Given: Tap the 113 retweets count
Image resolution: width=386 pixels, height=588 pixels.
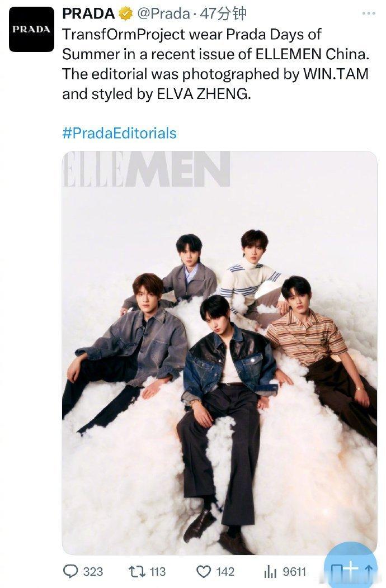Looking at the screenshot, I should coord(157,571).
